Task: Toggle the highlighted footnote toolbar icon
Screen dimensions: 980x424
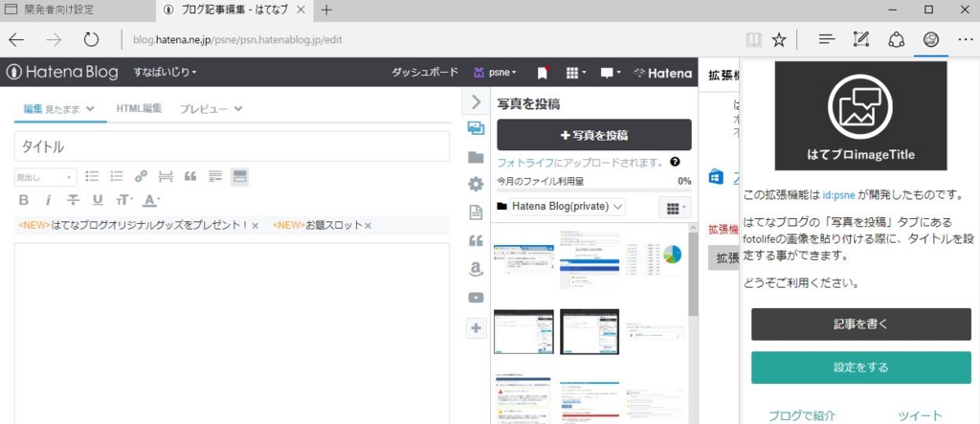Action: [239, 177]
